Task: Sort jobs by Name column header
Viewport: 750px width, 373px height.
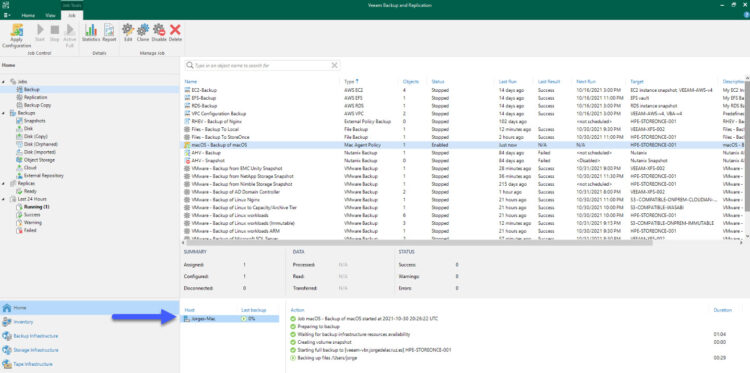Action: 190,82
